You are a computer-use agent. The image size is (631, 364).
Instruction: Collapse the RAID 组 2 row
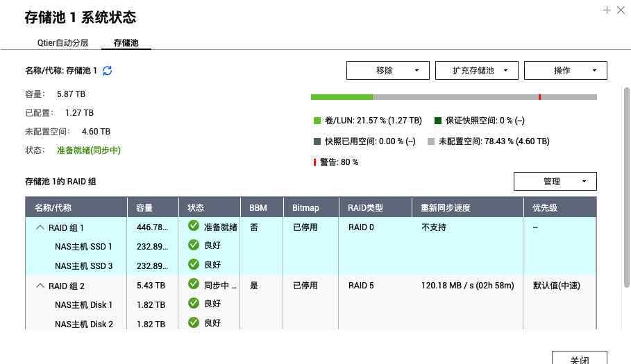[x=40, y=286]
